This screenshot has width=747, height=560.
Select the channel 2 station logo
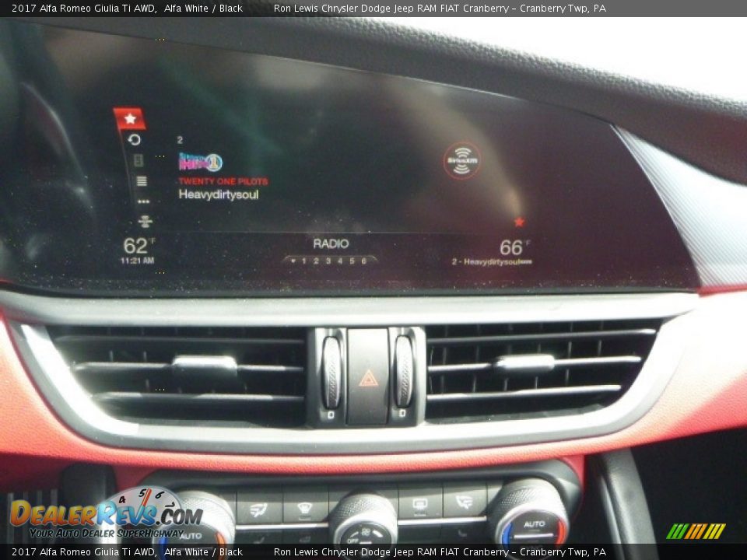coord(200,162)
